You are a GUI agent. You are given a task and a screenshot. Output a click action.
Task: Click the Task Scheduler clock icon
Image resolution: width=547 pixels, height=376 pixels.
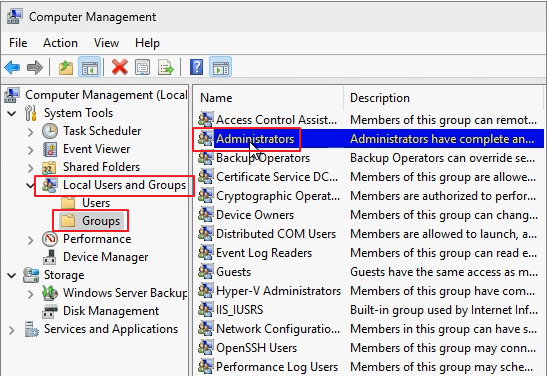tap(50, 131)
